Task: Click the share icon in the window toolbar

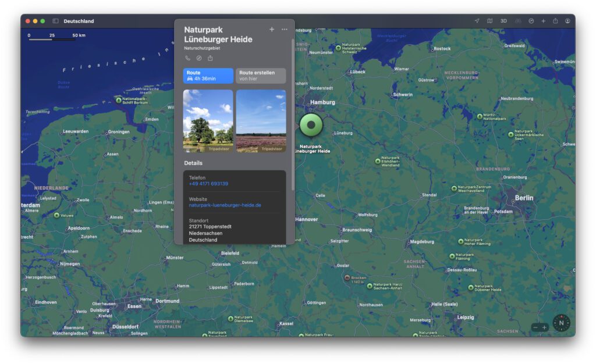Action: pos(555,21)
